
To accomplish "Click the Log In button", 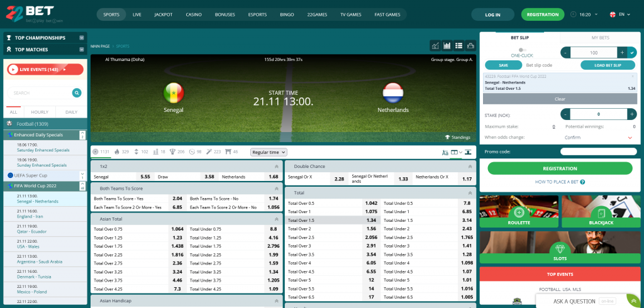I will click(x=492, y=14).
